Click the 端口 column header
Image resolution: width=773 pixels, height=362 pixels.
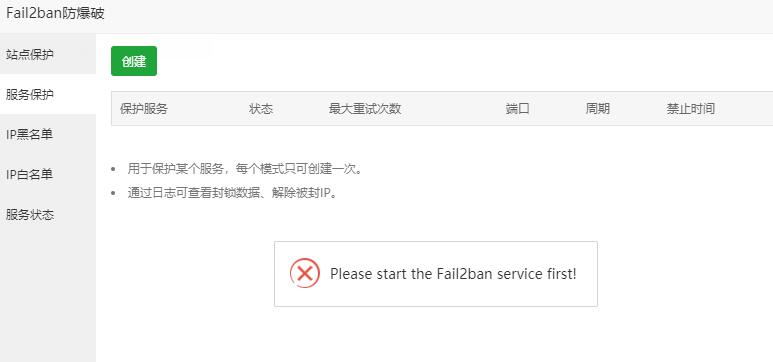coord(517,109)
